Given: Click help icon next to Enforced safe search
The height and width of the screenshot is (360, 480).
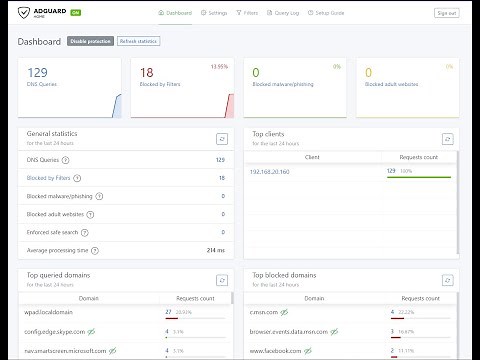Looking at the screenshot, I should 85,232.
